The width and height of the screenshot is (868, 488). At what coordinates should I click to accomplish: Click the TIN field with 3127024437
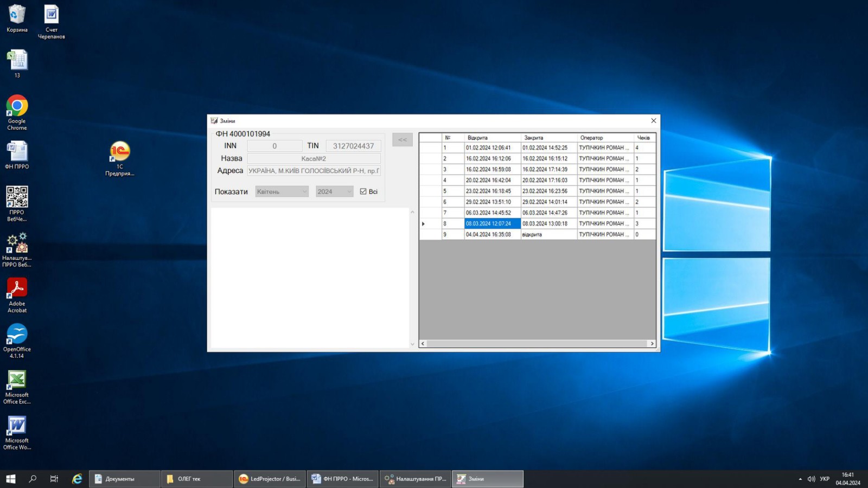click(x=353, y=146)
